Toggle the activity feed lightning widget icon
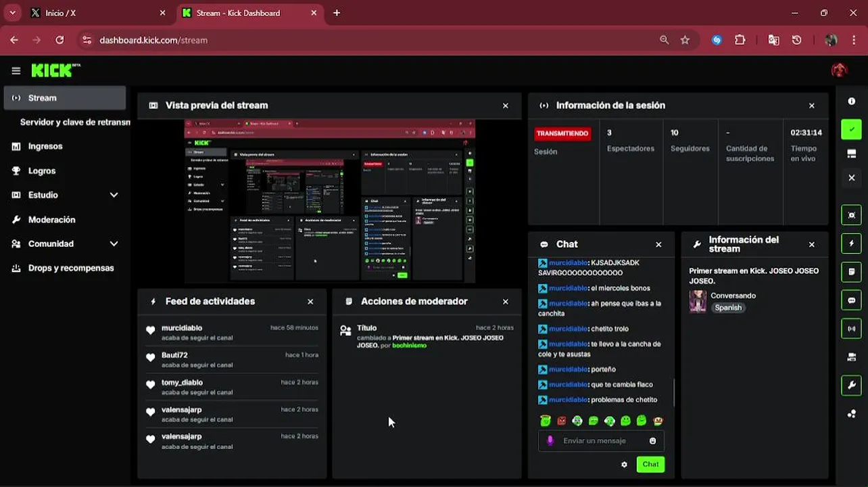Screen dimensions: 868x487 (852, 243)
